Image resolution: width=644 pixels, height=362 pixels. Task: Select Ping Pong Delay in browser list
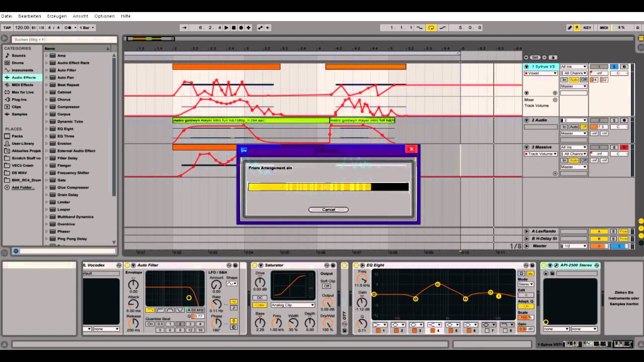(72, 239)
